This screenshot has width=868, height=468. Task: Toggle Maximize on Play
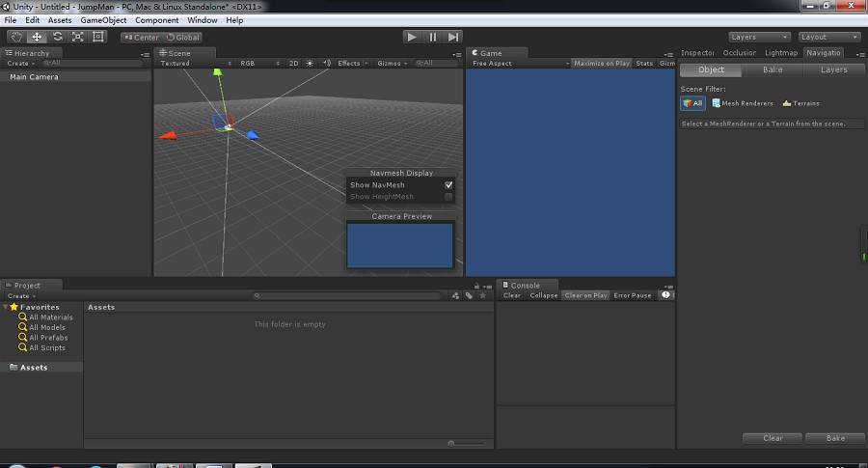pos(602,63)
